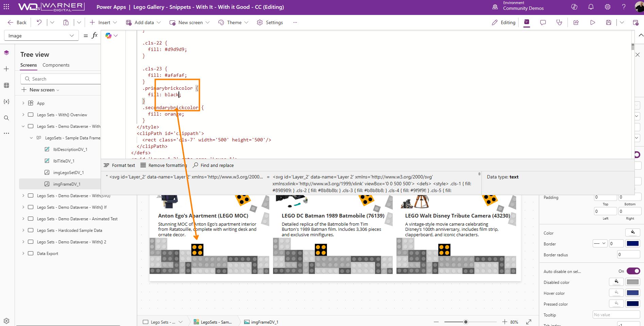Open settings gear at bottom left
This screenshot has width=644, height=326.
point(6,321)
